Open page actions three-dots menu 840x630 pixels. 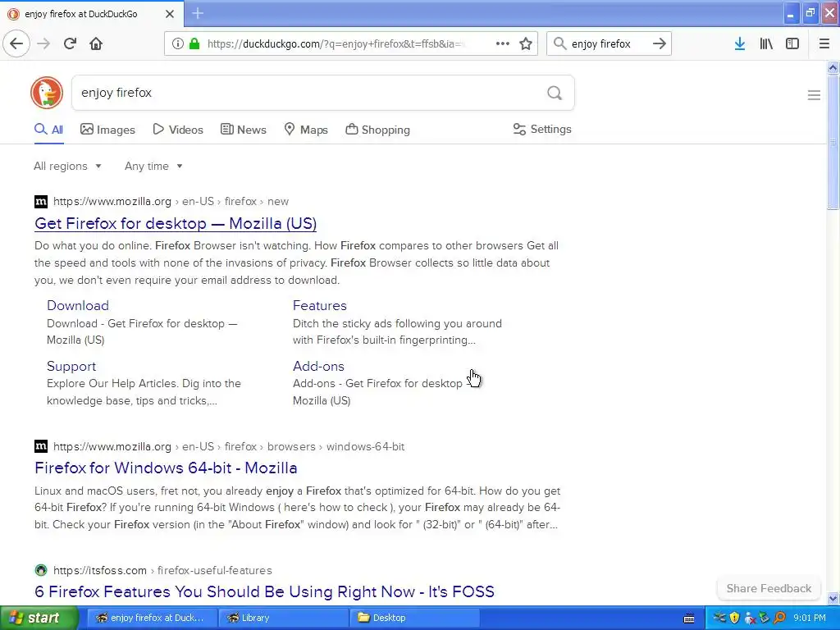[503, 43]
